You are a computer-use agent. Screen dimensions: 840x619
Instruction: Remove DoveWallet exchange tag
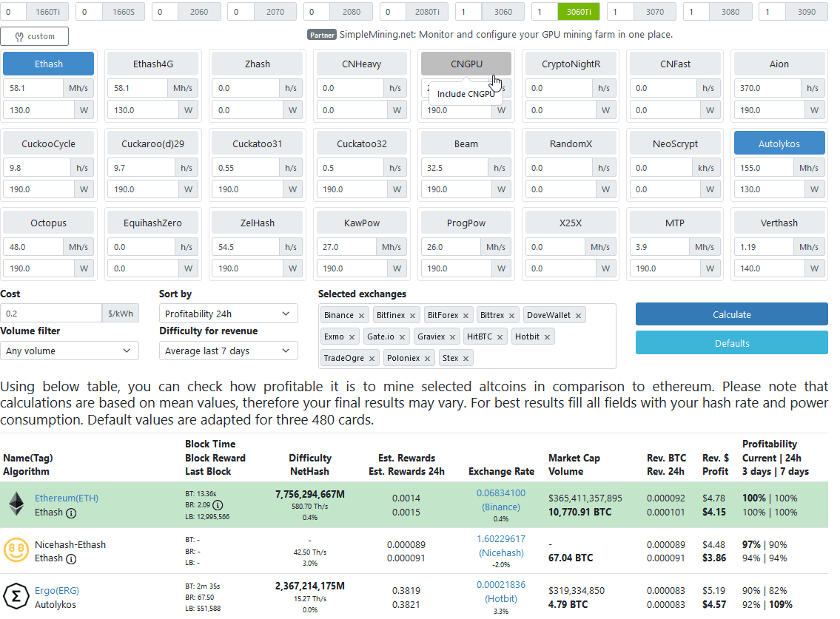tap(579, 315)
